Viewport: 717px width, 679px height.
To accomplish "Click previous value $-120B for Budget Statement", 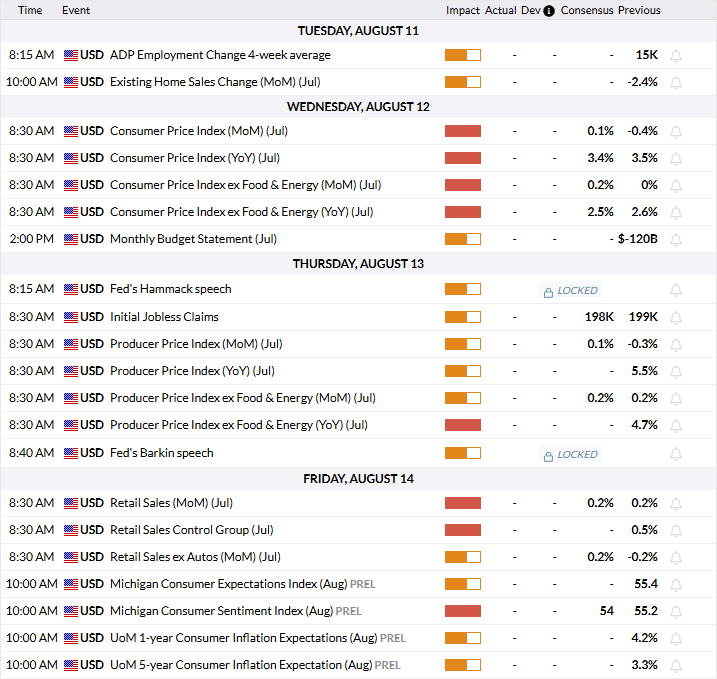I will tap(637, 239).
